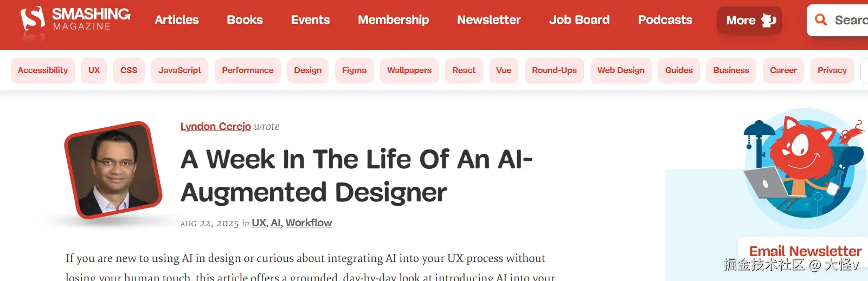Screen dimensions: 868x281
Task: Visit the Job Board
Action: pyautogui.click(x=579, y=20)
